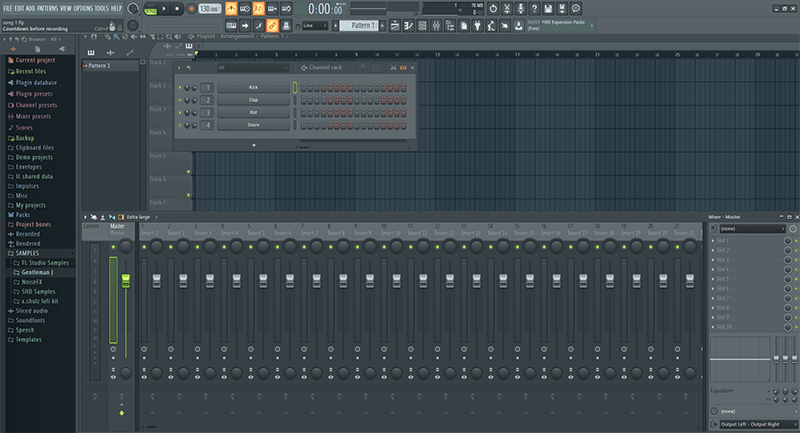800x433 pixels.
Task: Click the Snare channel button
Action: [253, 125]
